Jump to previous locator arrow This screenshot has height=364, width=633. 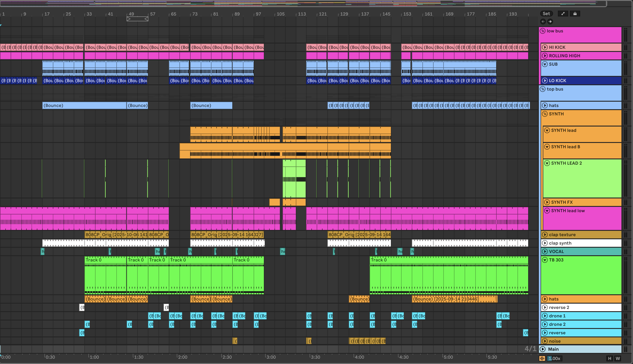tap(543, 22)
